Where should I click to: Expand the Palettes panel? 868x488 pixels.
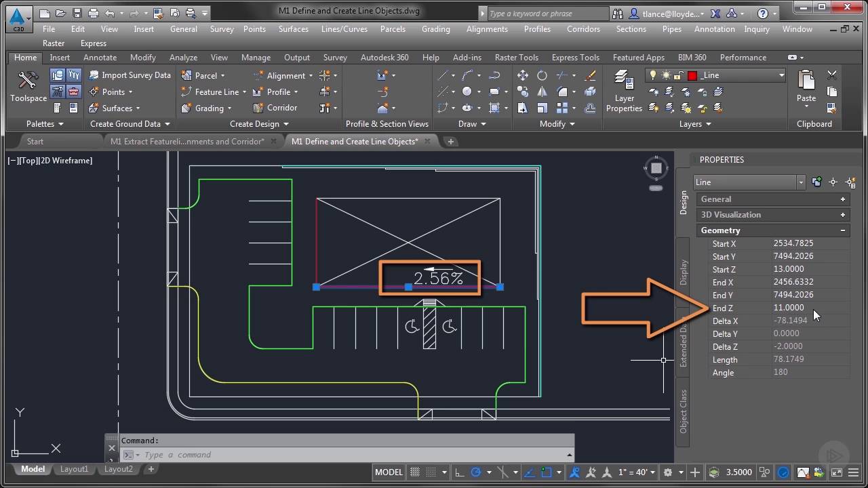(x=45, y=124)
